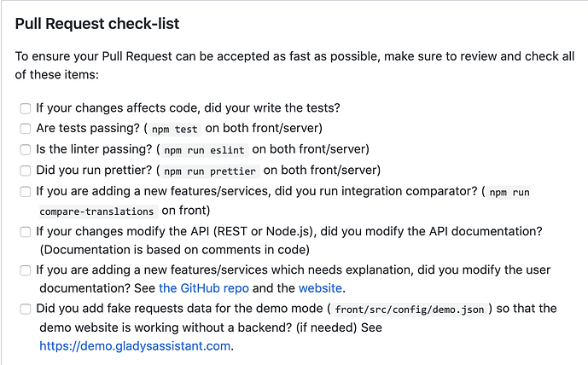This screenshot has height=365, width=588.
Task: Open the 'website' link
Action: pyautogui.click(x=320, y=288)
